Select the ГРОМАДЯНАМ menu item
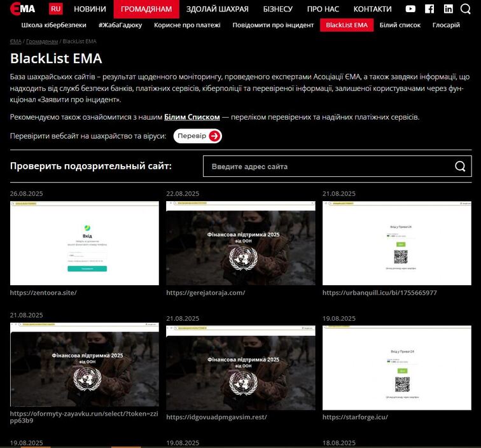 tap(146, 9)
